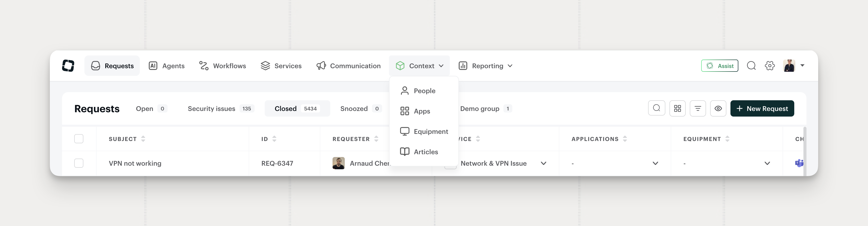The height and width of the screenshot is (226, 868).
Task: Open the filter lines icon
Action: (x=698, y=108)
